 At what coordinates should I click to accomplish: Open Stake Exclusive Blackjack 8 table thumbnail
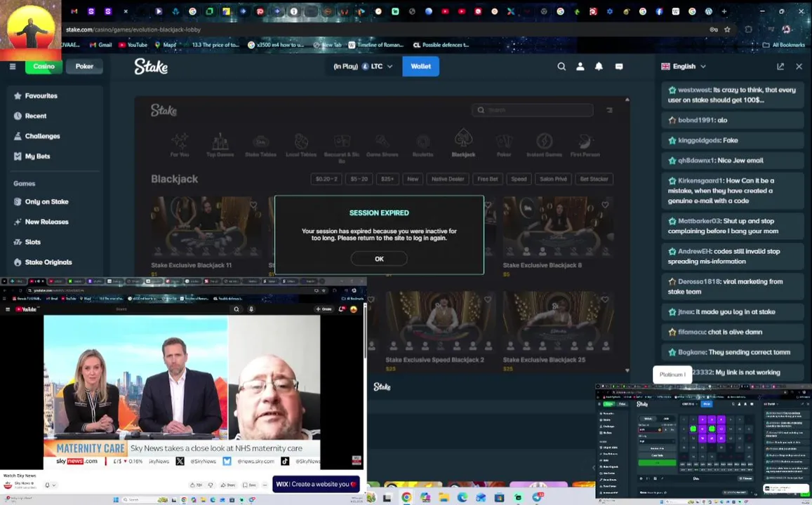(558, 227)
